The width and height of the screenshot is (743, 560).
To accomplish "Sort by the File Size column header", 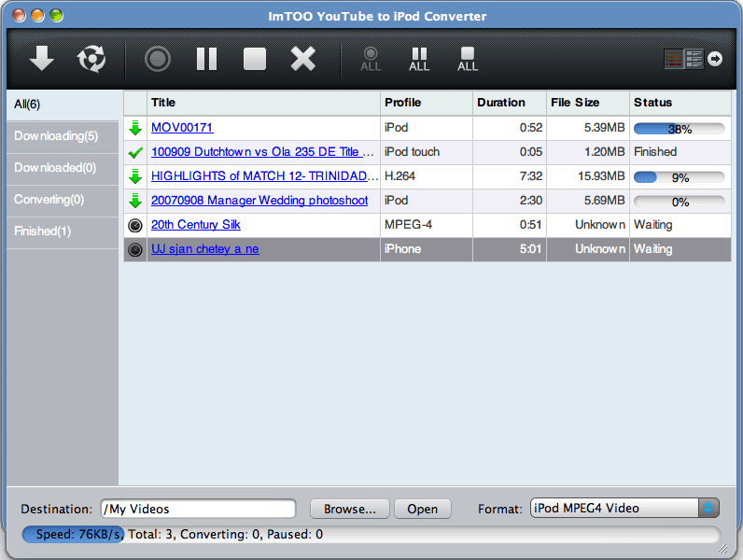I will (x=588, y=103).
